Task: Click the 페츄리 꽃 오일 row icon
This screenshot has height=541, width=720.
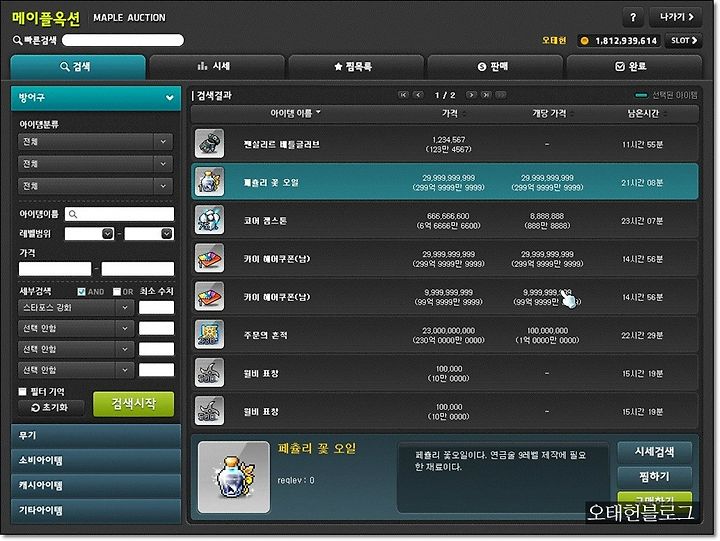Action: [x=209, y=181]
